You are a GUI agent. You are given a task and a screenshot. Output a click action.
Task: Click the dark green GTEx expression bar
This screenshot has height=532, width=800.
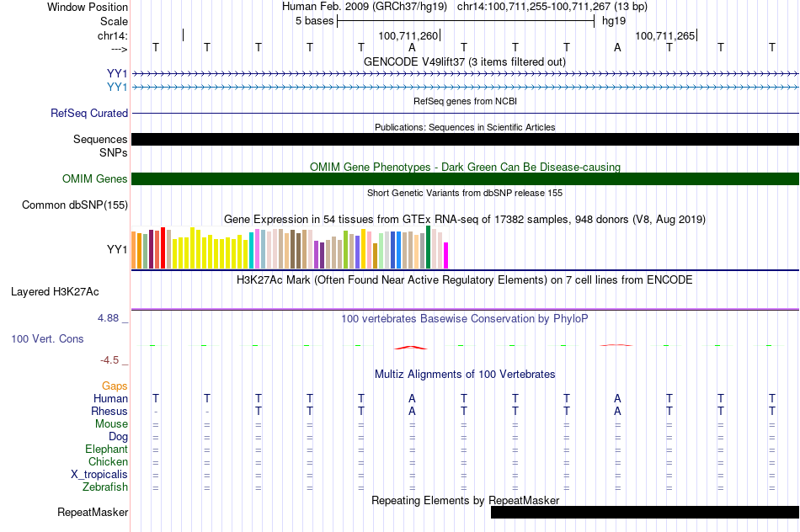point(428,247)
